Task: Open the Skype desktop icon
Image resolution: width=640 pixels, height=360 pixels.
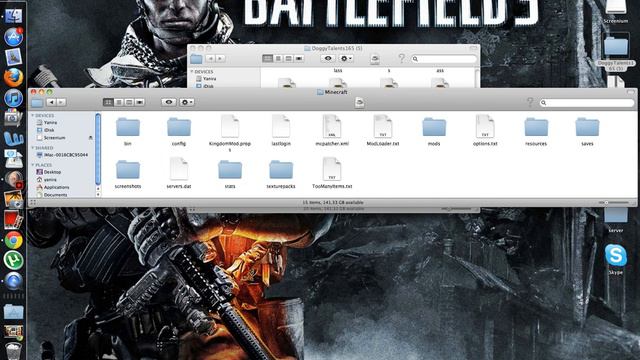Action: 616,255
